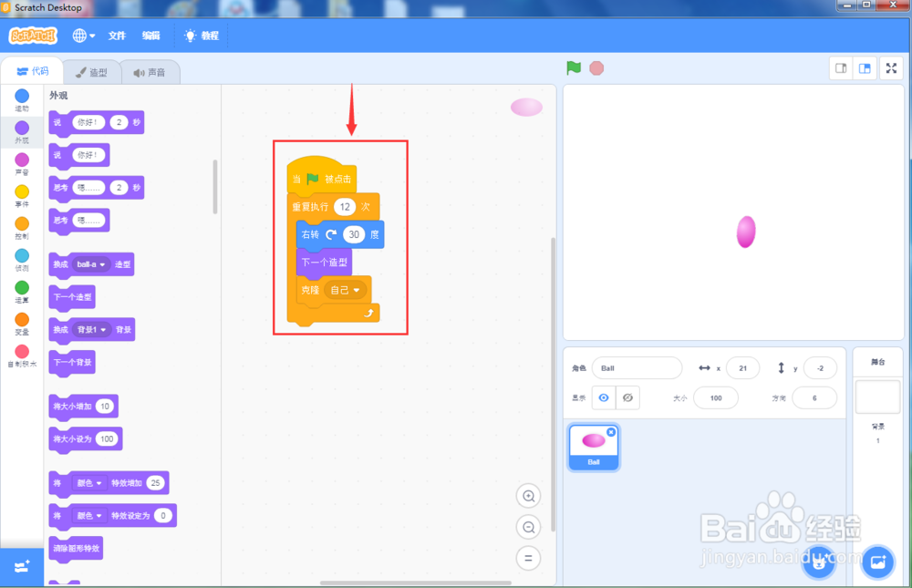The image size is (912, 588).
Task: Reset code zoom with the equals button
Action: 528,558
